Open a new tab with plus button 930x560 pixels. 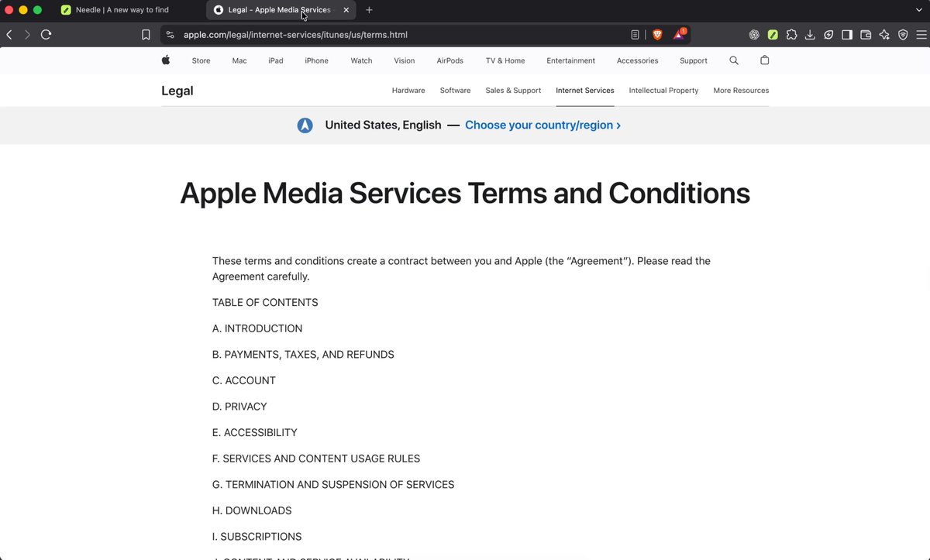[x=369, y=10]
